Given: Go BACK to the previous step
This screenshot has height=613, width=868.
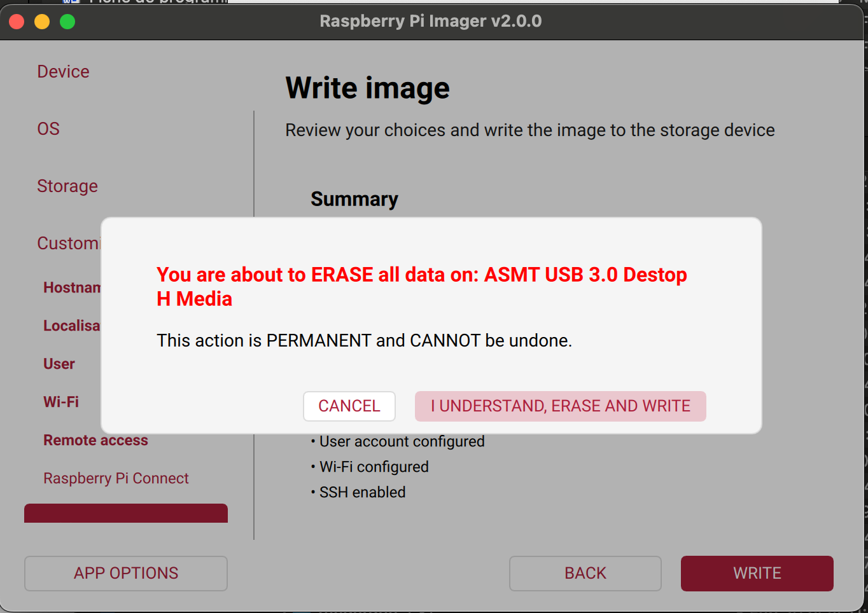Looking at the screenshot, I should (585, 573).
